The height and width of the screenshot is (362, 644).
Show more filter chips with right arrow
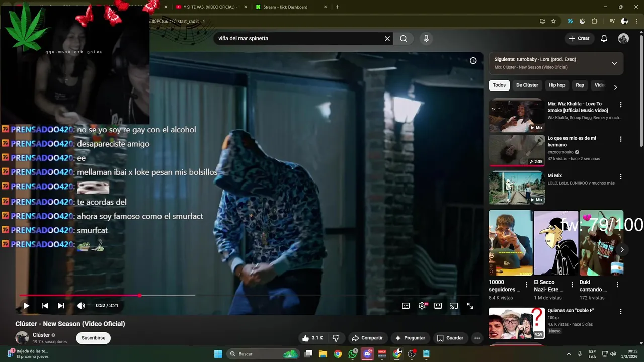615,87
